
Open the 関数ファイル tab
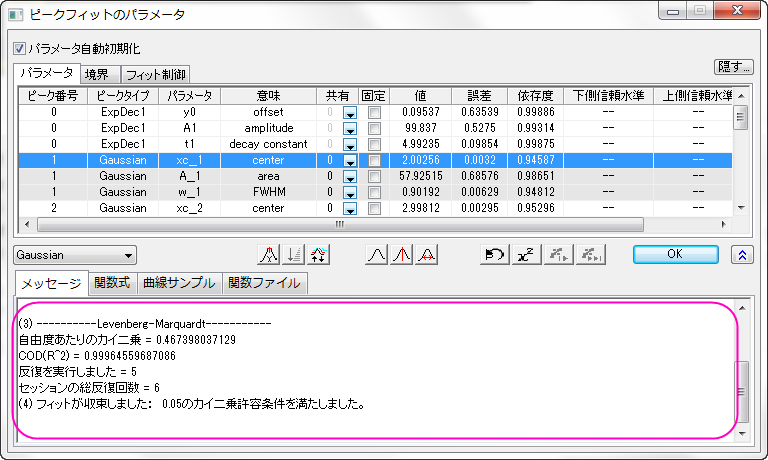(x=264, y=283)
